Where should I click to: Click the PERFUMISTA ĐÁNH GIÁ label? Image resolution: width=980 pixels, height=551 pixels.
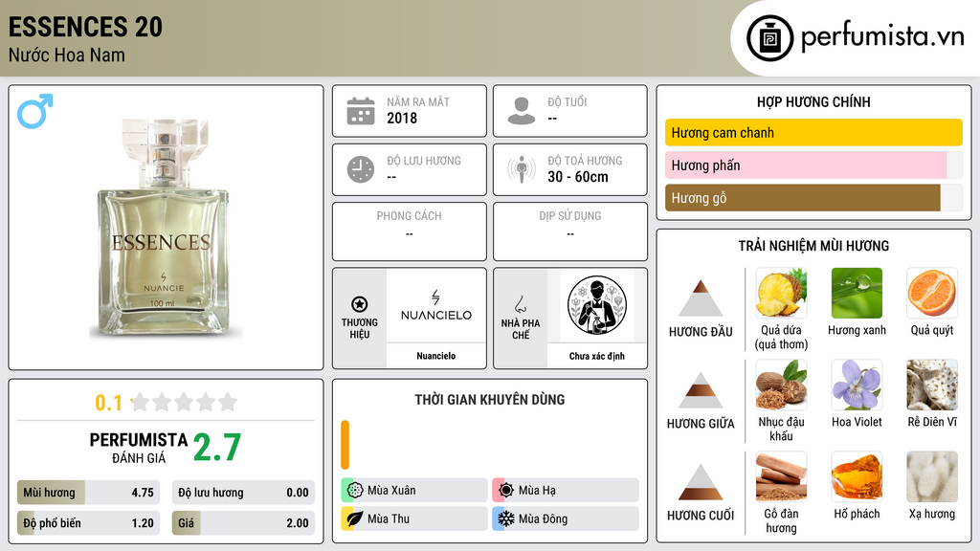139,448
